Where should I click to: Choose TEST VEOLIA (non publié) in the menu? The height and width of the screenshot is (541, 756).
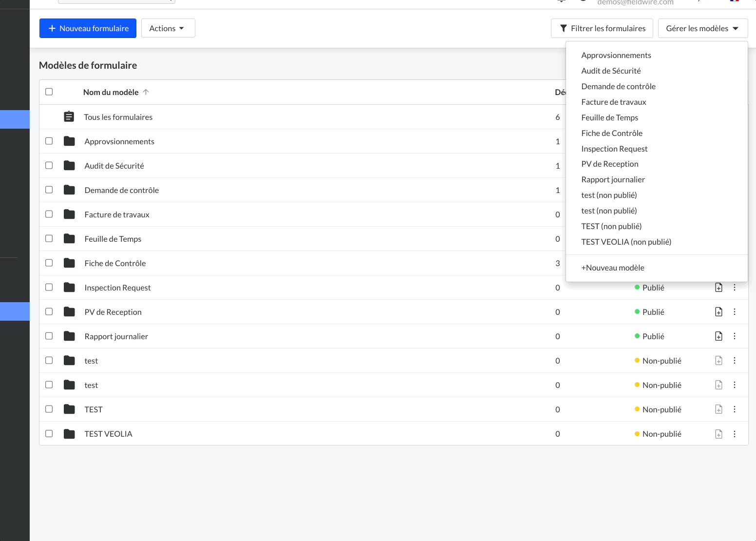pyautogui.click(x=626, y=242)
